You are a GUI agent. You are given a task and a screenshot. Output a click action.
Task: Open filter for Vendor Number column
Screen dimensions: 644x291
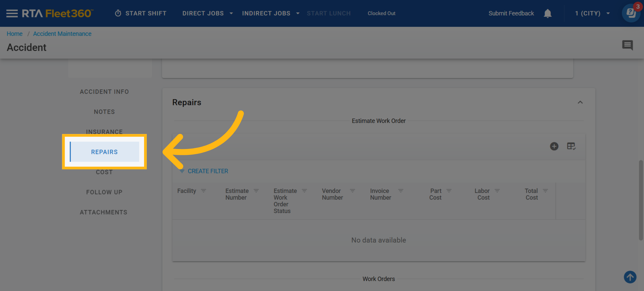352,191
